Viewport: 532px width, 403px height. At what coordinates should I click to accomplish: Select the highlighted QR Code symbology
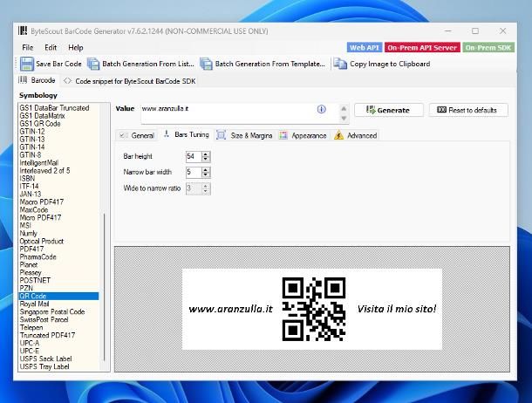pos(58,296)
